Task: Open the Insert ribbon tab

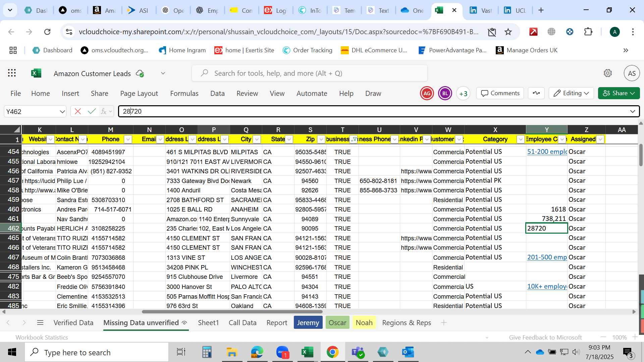Action: click(x=70, y=94)
